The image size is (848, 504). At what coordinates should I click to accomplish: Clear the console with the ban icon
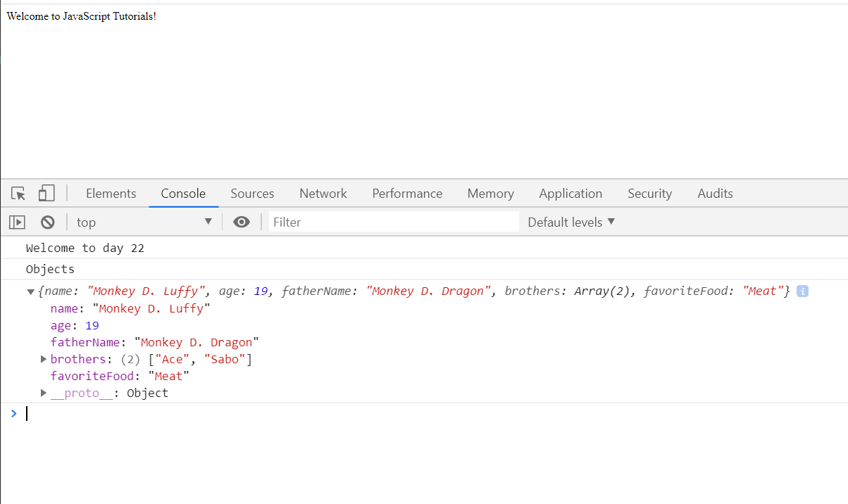pyautogui.click(x=48, y=222)
